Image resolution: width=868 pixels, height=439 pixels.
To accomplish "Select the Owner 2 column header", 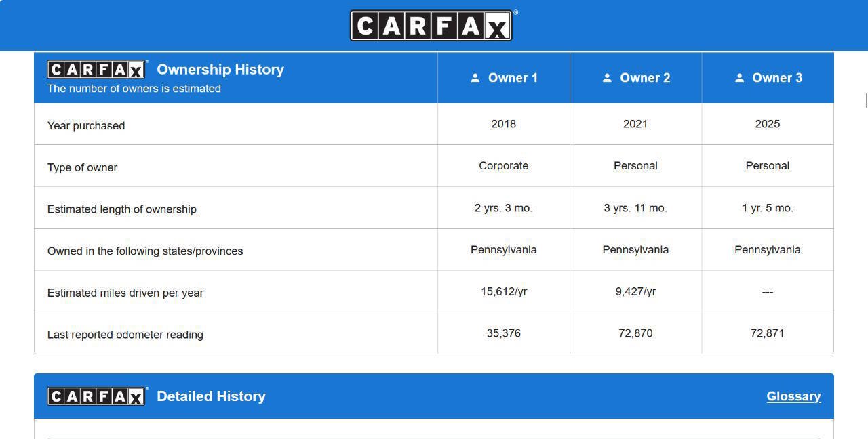I will (x=636, y=78).
